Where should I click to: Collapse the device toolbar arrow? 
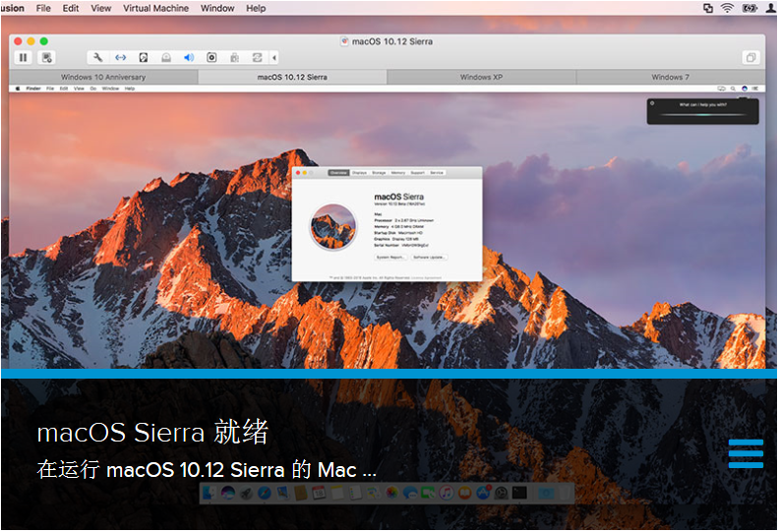tap(274, 58)
